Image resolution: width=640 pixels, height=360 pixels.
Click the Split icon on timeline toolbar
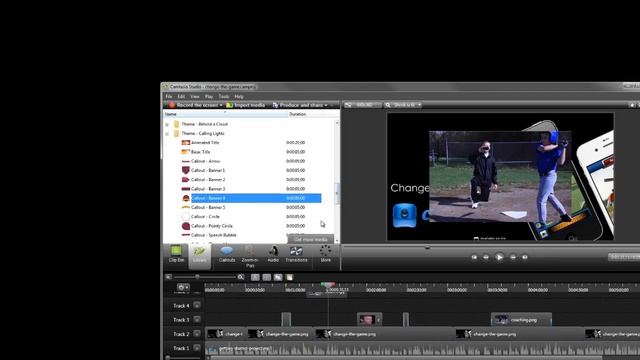267,277
